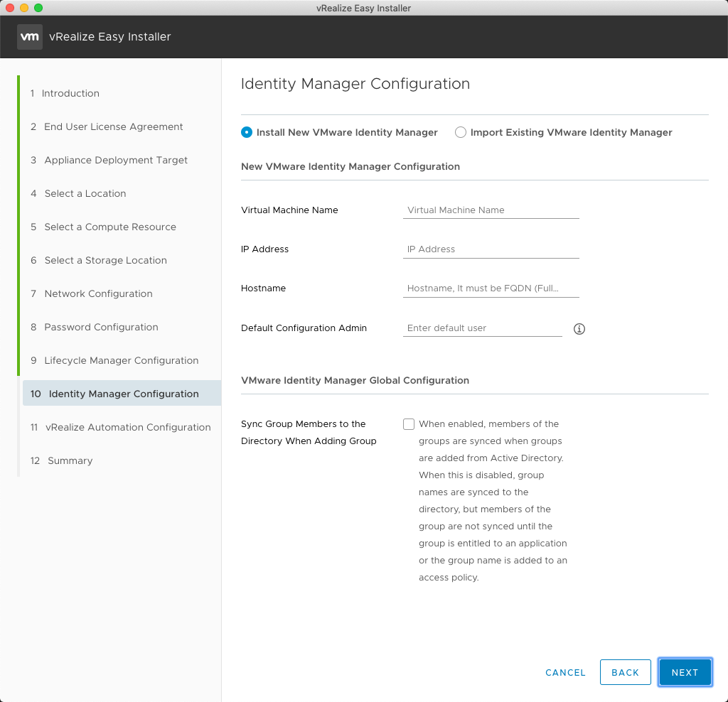Screen dimensions: 728x702
Task: Focus the Hostname FQDN field
Action: pos(491,288)
